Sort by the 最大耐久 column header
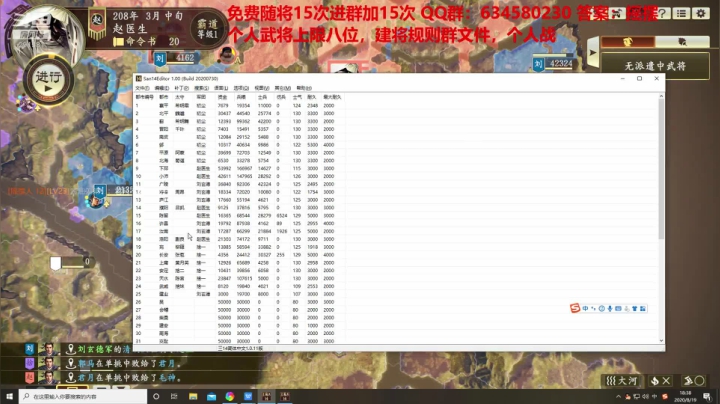The image size is (720, 404). click(332, 97)
